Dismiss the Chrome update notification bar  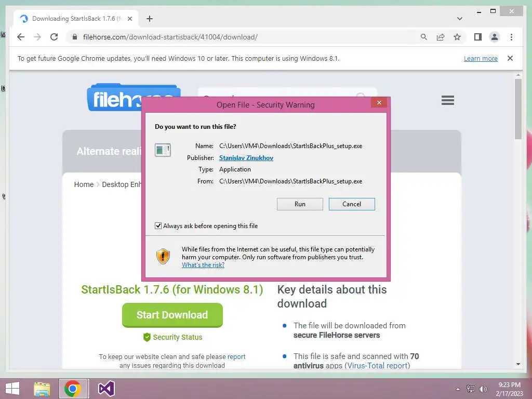point(510,58)
